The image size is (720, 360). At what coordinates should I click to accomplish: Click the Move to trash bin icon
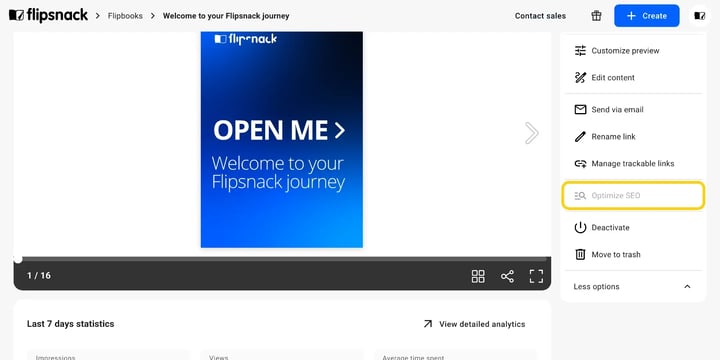(x=580, y=254)
